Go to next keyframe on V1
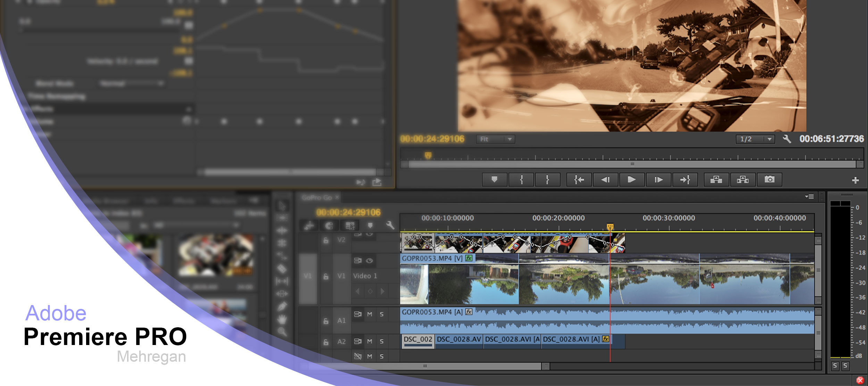The width and height of the screenshot is (868, 386). click(383, 291)
